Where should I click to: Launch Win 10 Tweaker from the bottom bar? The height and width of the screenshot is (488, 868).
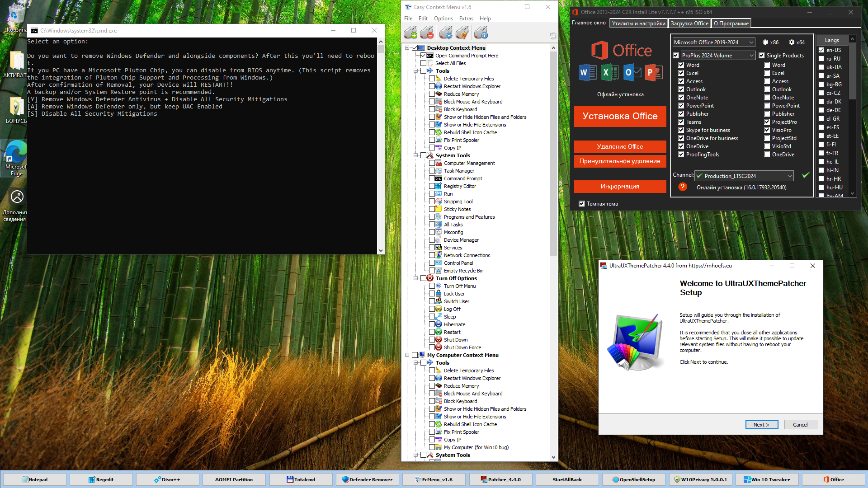coord(767,479)
